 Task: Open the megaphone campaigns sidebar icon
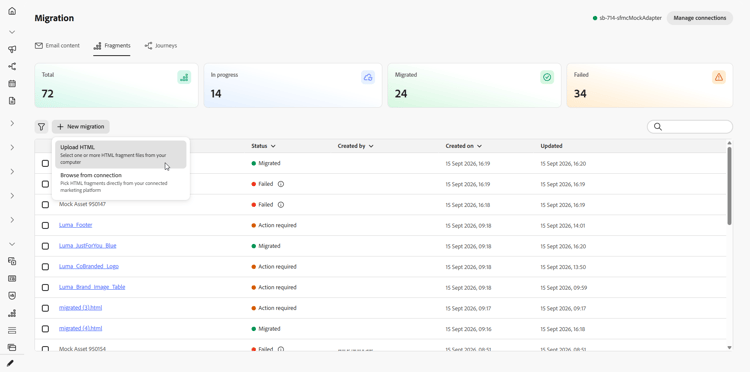coord(12,49)
